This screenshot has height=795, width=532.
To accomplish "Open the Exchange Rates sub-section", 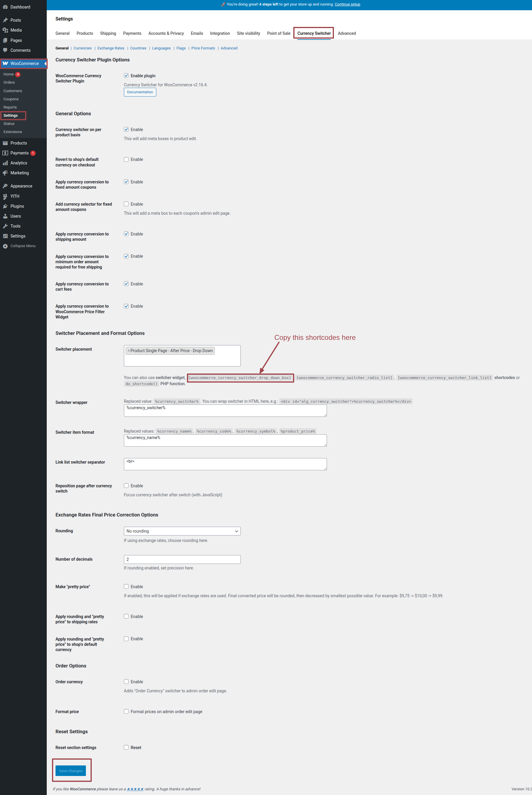I will 111,48.
